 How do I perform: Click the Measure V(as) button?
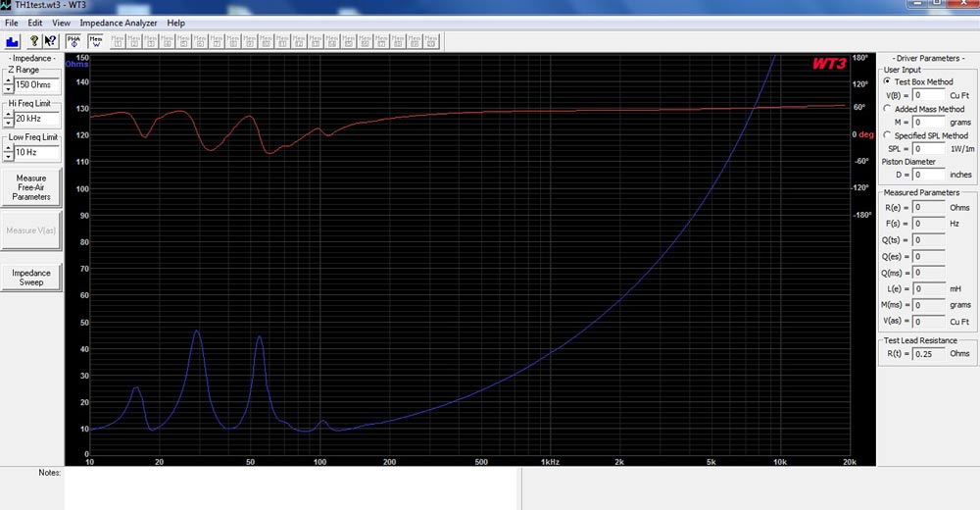coord(31,230)
